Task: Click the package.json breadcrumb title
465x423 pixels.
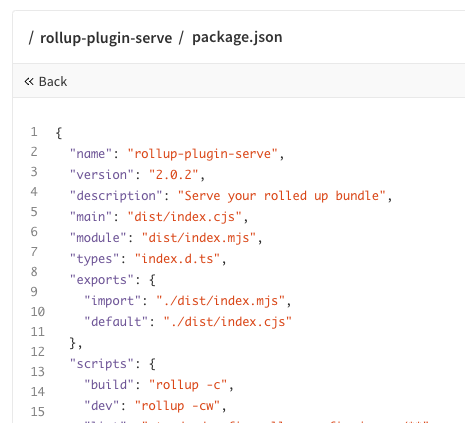Action: 237,37
